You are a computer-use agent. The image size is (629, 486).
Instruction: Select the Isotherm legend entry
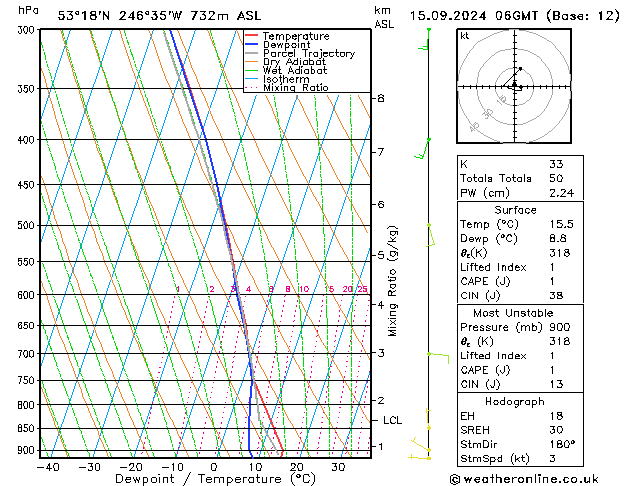(286, 79)
